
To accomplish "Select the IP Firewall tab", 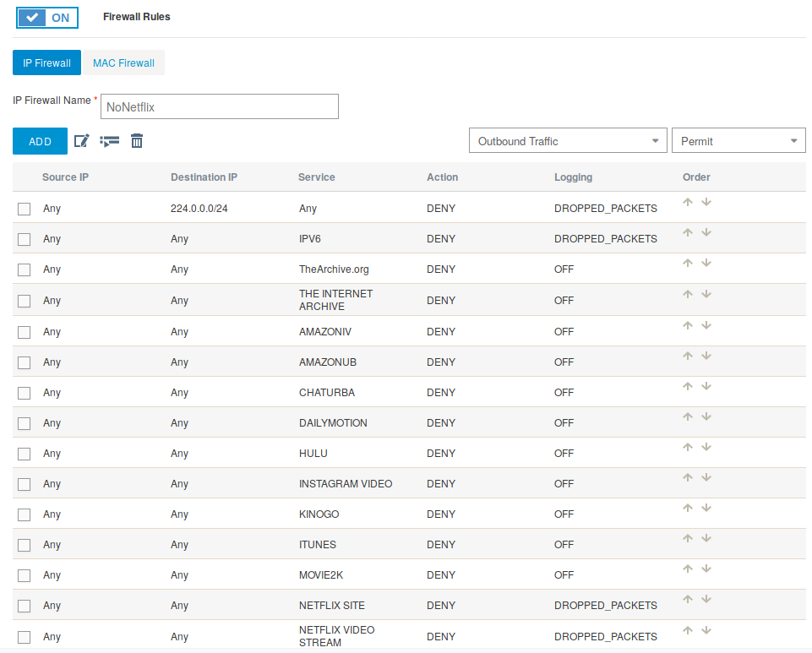I will point(46,63).
